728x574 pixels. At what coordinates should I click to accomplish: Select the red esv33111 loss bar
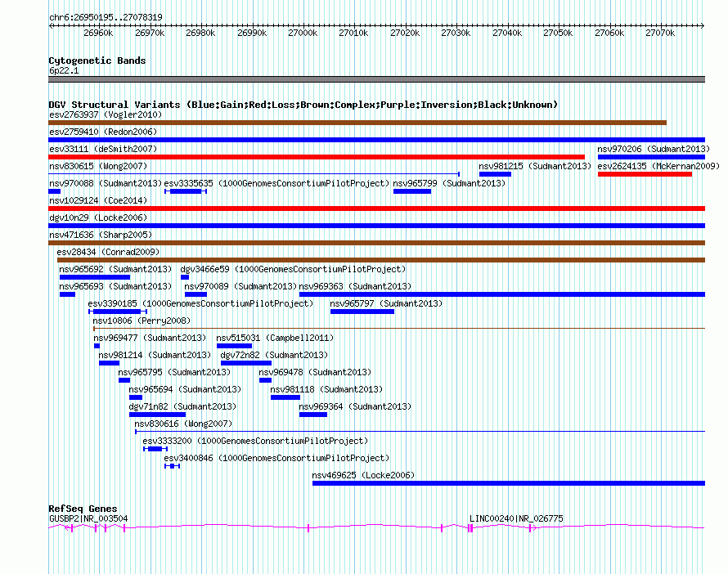coord(317,157)
